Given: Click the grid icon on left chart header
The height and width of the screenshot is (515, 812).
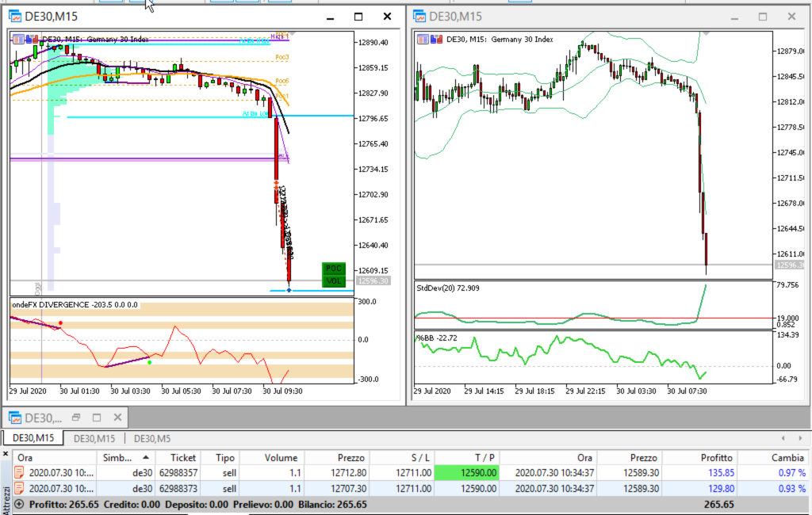Looking at the screenshot, I should pos(19,40).
